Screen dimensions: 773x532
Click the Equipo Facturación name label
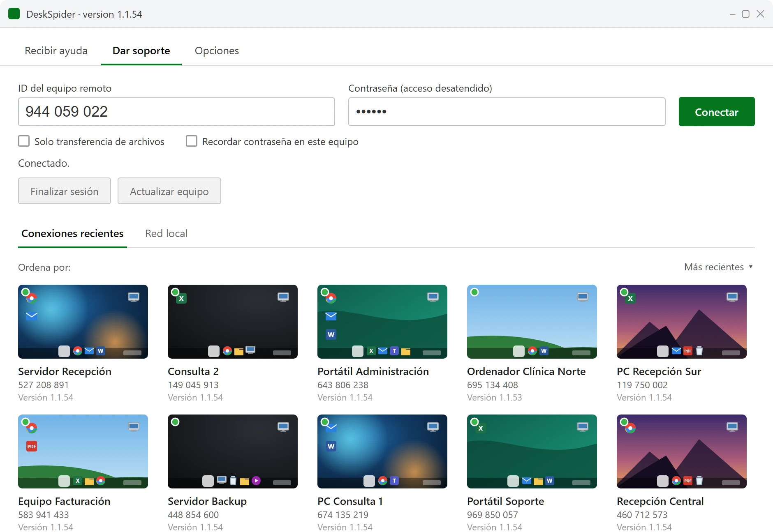(65, 501)
